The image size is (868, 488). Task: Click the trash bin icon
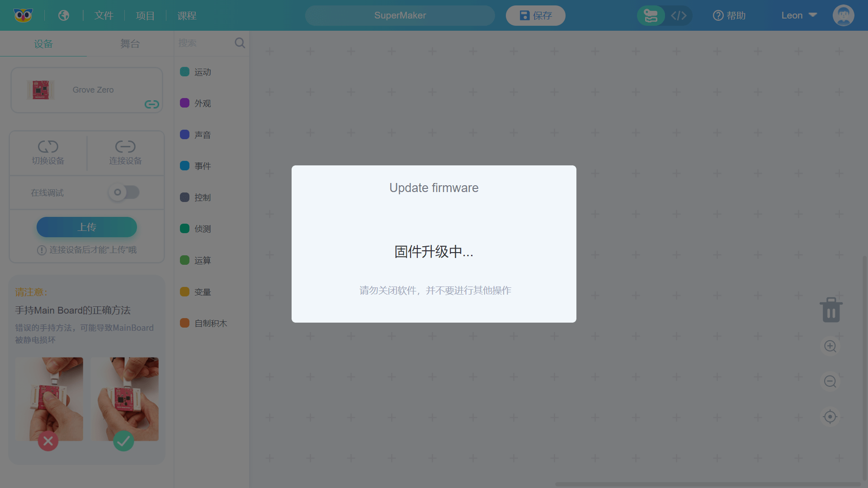tap(831, 310)
